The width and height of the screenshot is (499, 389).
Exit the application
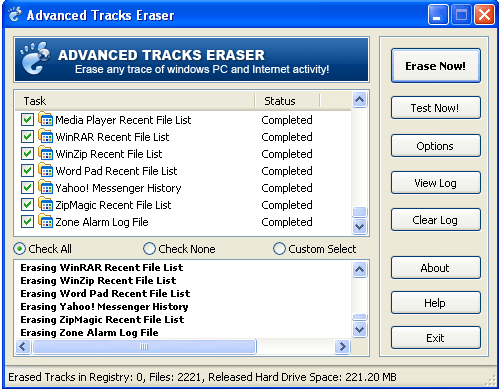click(x=436, y=338)
